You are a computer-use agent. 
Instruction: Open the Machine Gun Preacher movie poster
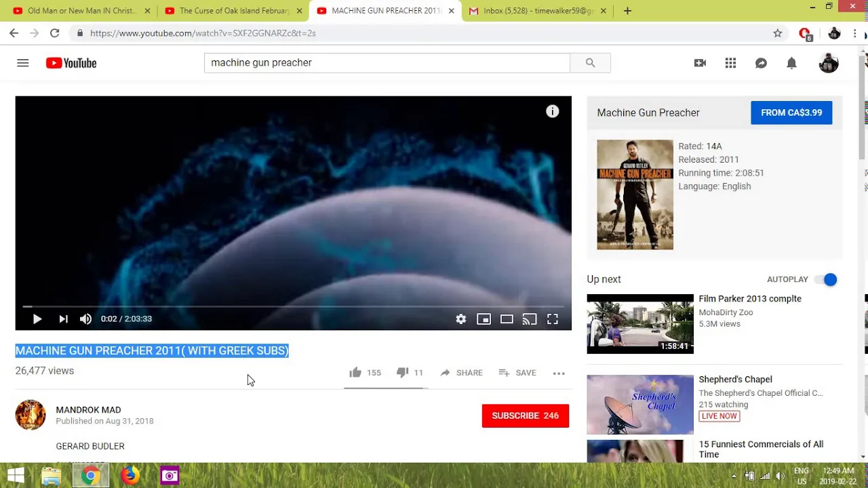click(635, 195)
